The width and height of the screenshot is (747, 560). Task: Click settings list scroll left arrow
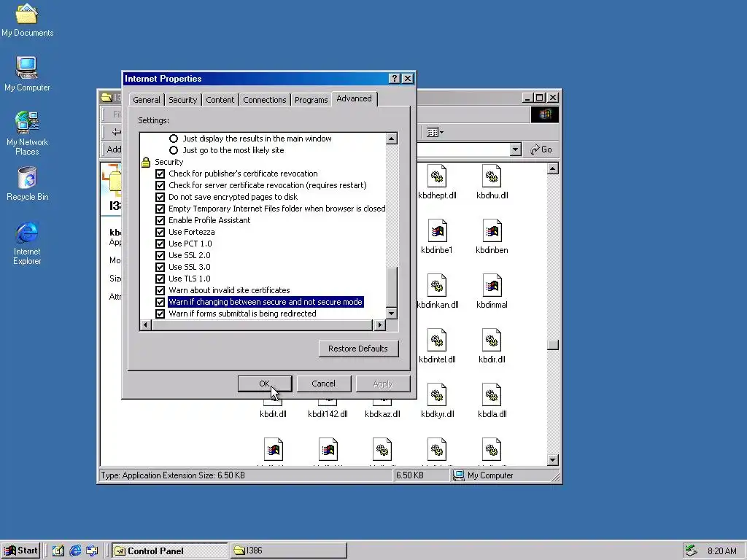pos(146,324)
